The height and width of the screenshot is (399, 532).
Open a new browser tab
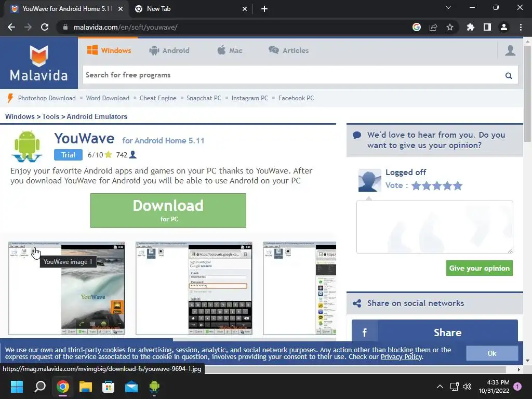(264, 9)
